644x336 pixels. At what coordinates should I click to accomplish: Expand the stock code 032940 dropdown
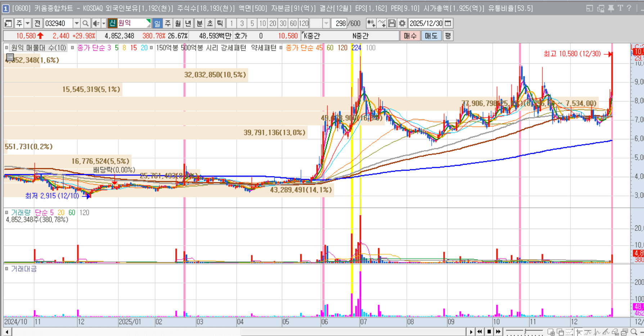(77, 23)
